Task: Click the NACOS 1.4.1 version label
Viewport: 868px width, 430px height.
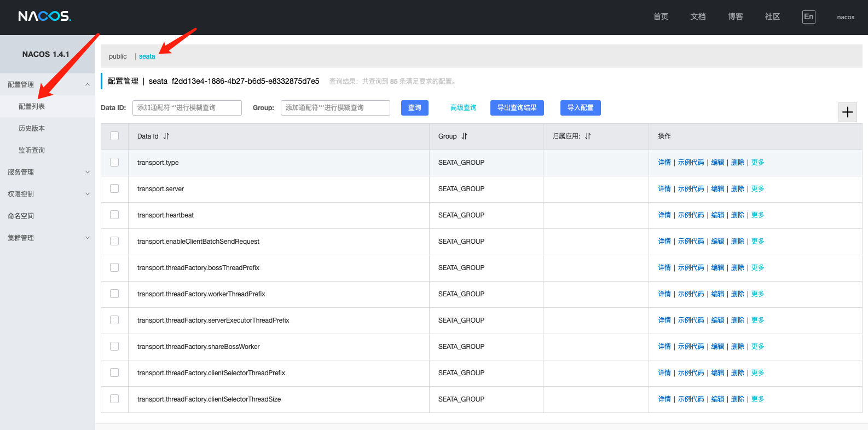Action: click(x=46, y=54)
